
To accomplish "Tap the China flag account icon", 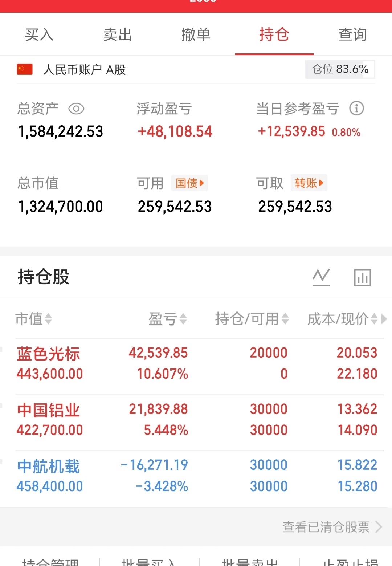I will 25,69.
